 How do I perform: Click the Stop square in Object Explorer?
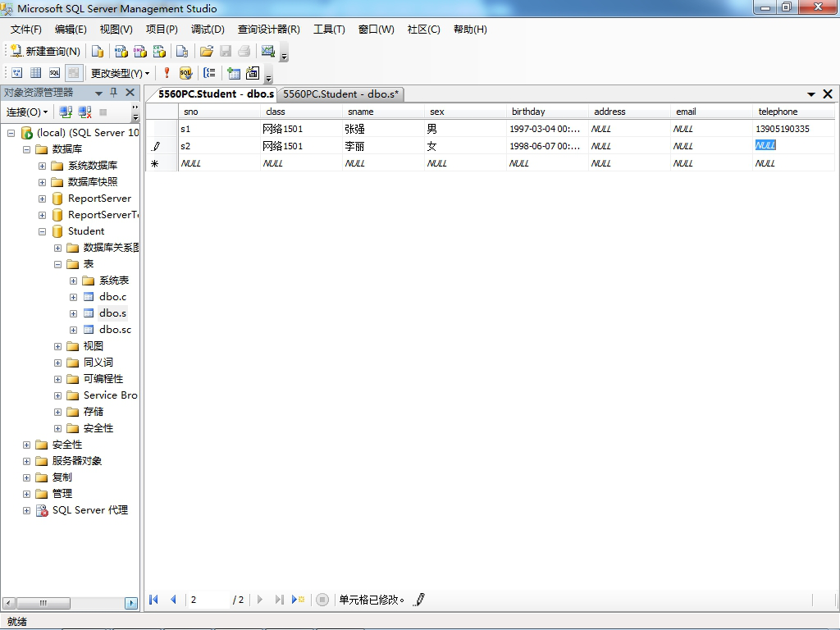103,112
